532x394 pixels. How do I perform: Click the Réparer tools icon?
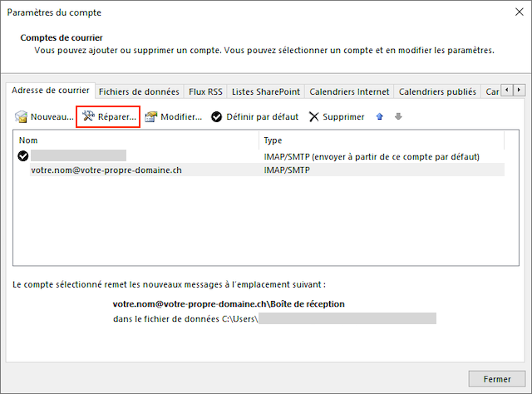(88, 116)
